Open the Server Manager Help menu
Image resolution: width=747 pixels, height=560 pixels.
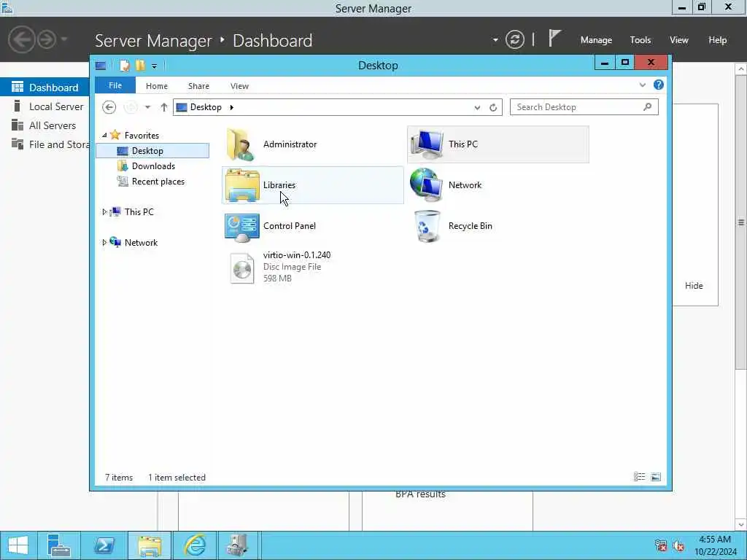[718, 40]
